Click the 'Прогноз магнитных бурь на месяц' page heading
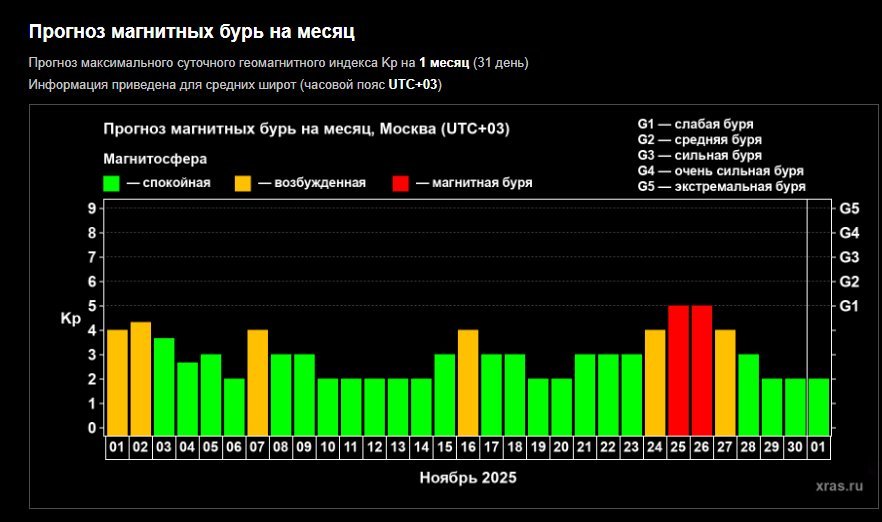The height and width of the screenshot is (522, 882). [192, 32]
